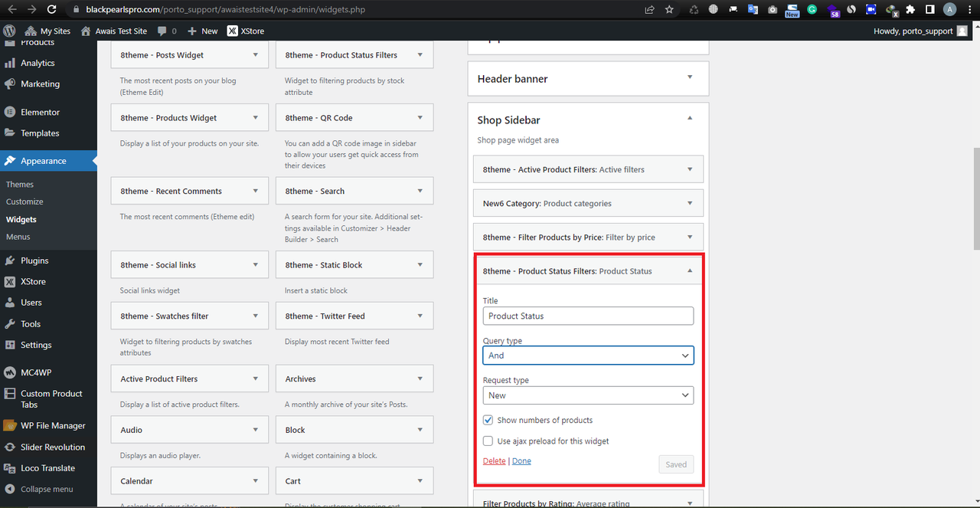Open the Request type dropdown showing New
Screen dimensions: 980x508
[588, 395]
